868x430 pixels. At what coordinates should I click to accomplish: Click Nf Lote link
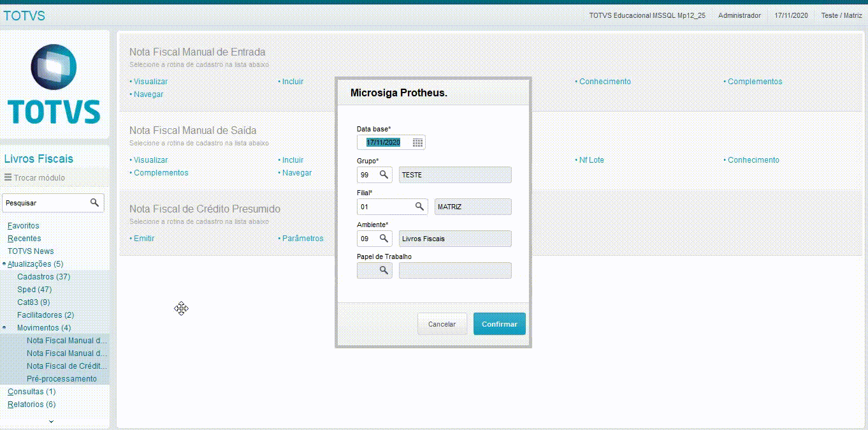[x=591, y=159]
